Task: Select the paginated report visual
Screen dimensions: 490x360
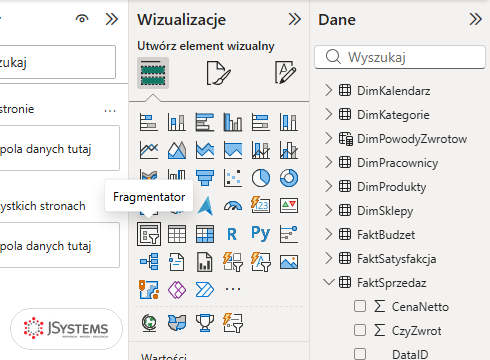Action: (x=205, y=262)
